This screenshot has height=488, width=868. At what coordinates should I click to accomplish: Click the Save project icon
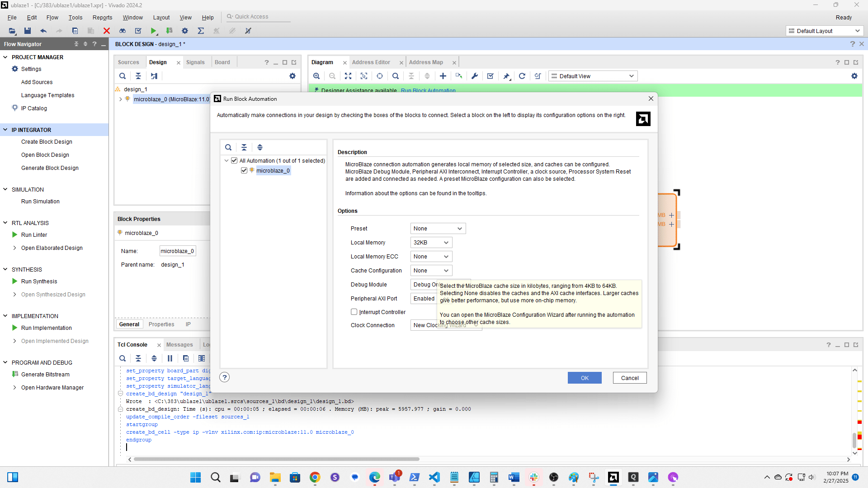[x=28, y=31]
